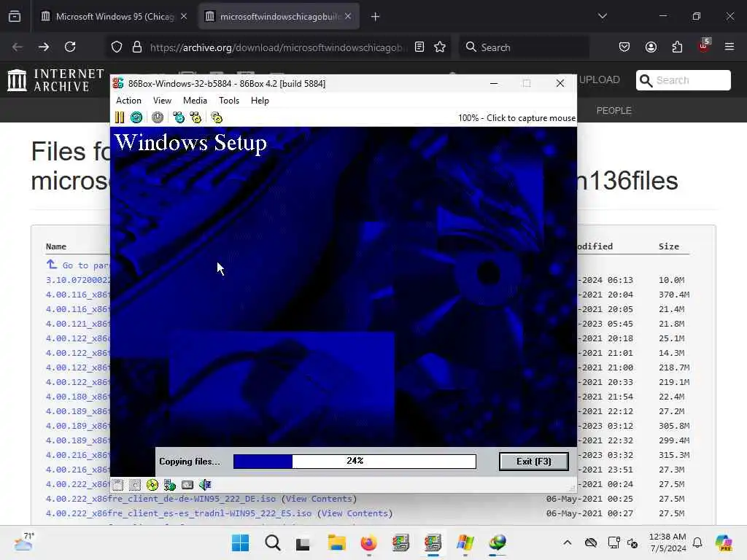Click size value 370.4M
This screenshot has width=747, height=560.
pyautogui.click(x=674, y=295)
